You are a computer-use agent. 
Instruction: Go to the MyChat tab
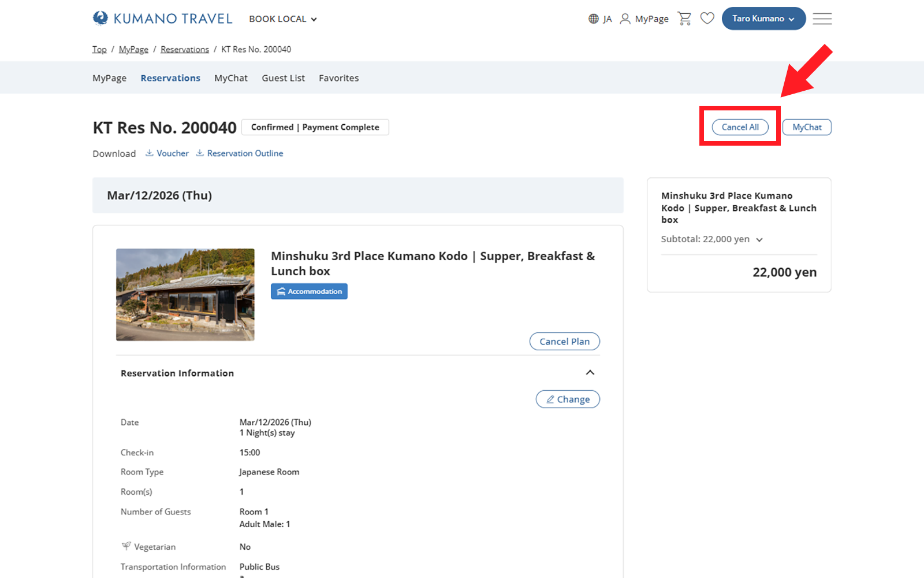click(230, 78)
